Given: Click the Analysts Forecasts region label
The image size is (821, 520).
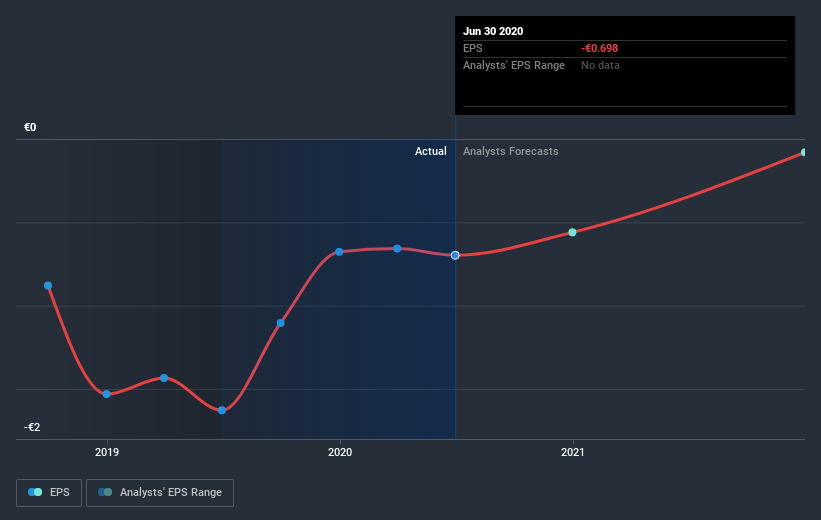Looking at the screenshot, I should click(511, 151).
